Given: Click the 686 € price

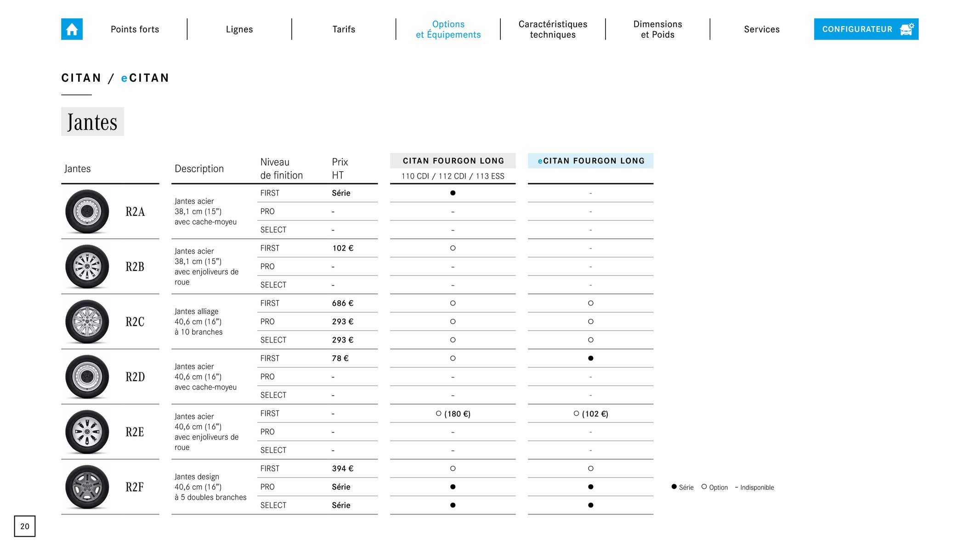Looking at the screenshot, I should coord(343,304).
